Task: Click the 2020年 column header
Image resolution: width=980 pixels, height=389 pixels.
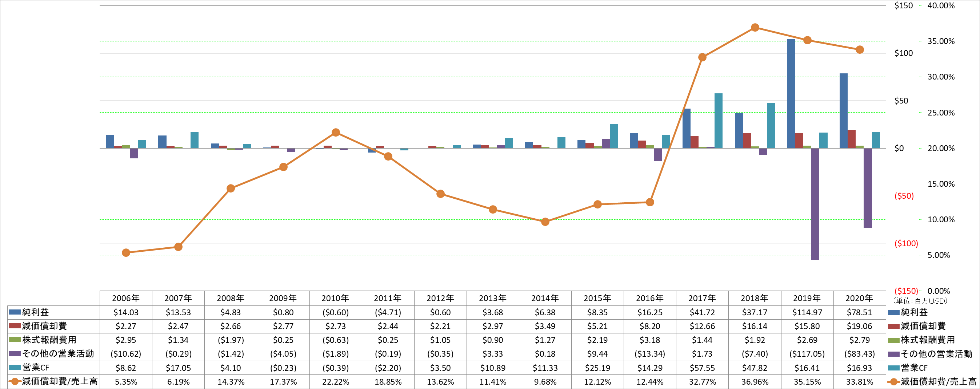Action: click(859, 298)
